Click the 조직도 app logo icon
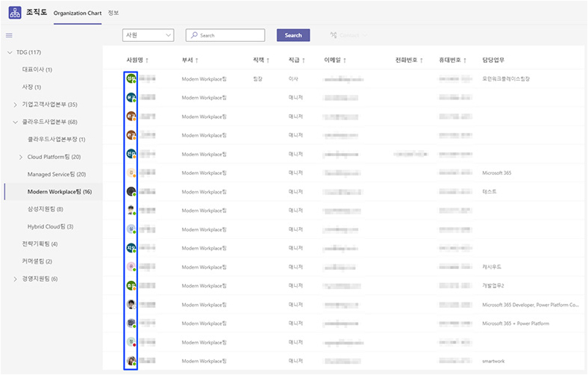 15,13
